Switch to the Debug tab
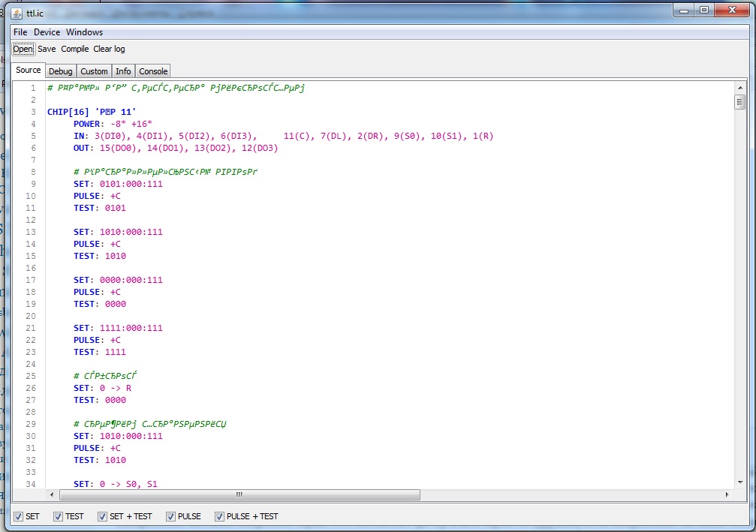Screen dimensions: 756x532 coord(61,71)
